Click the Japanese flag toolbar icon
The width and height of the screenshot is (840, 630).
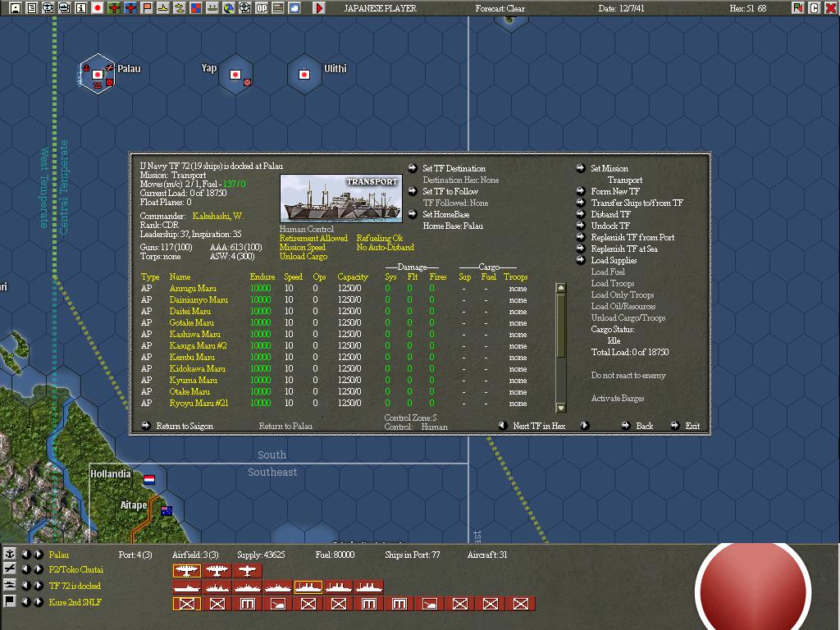pos(98,8)
